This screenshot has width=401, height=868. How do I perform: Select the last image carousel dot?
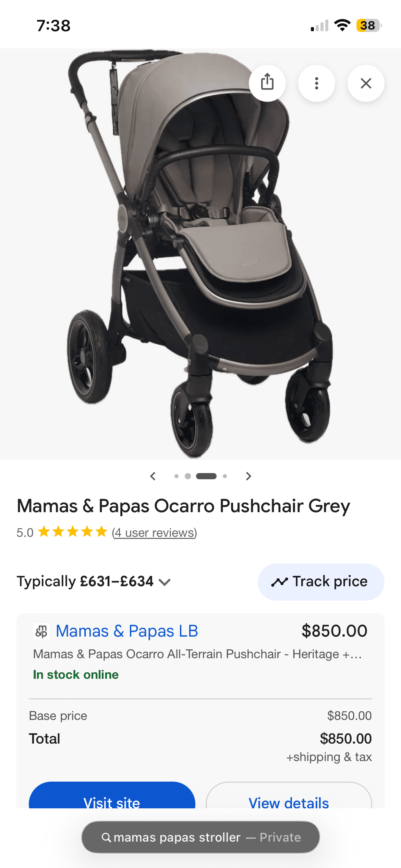(225, 476)
